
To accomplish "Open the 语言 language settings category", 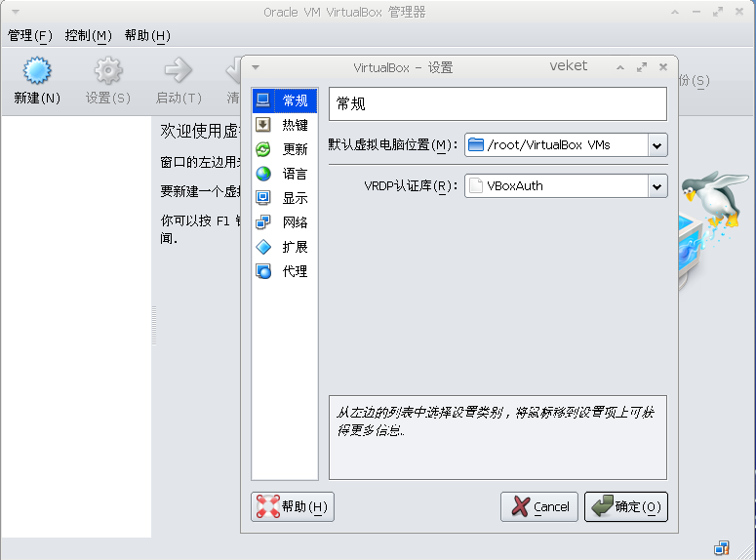I will pos(285,174).
